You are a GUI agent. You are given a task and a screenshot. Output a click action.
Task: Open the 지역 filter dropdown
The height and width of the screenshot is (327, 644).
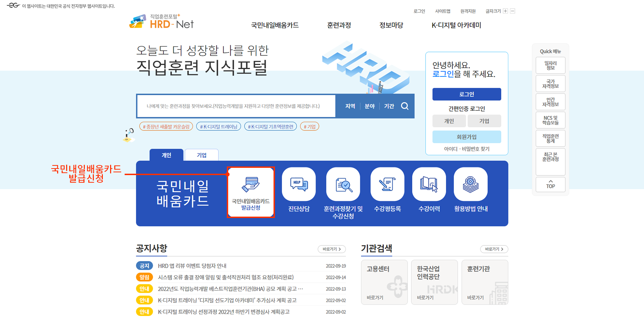pyautogui.click(x=349, y=106)
